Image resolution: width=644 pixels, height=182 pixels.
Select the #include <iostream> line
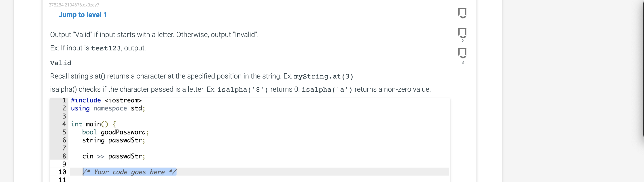click(x=106, y=100)
